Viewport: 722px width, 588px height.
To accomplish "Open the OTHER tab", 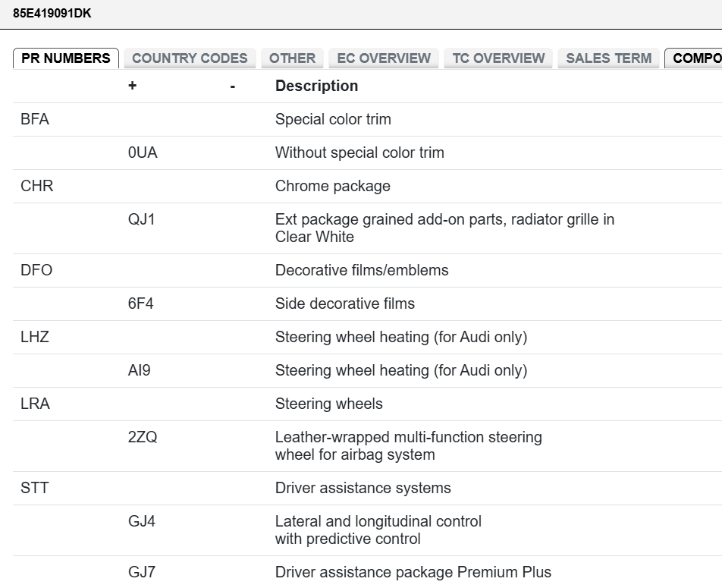I will pyautogui.click(x=293, y=58).
